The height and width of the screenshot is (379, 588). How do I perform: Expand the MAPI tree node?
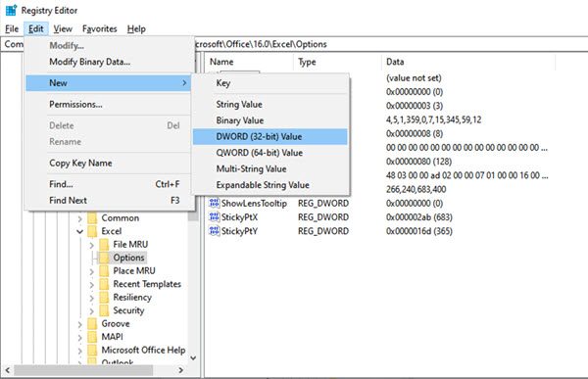tap(80, 338)
